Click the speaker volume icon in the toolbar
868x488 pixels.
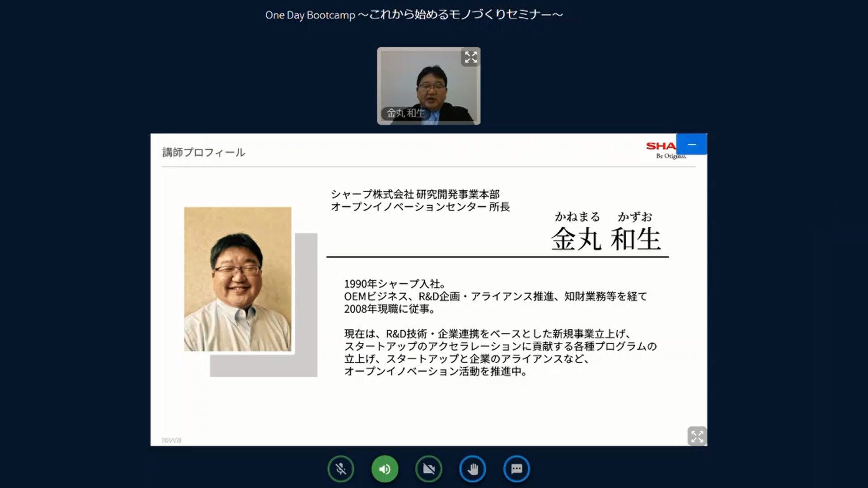[x=384, y=469]
